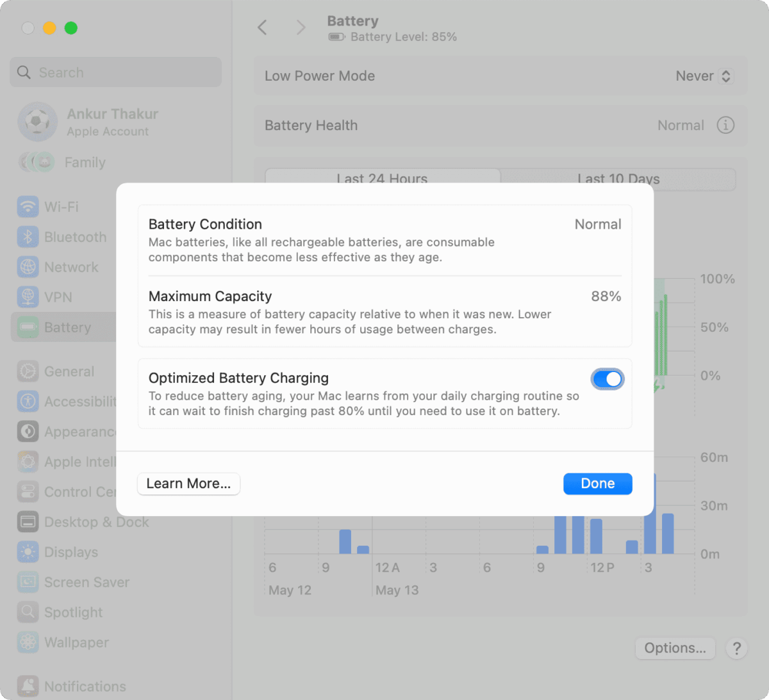Click the May 12 date label on chart
The image size is (769, 700).
coord(290,590)
